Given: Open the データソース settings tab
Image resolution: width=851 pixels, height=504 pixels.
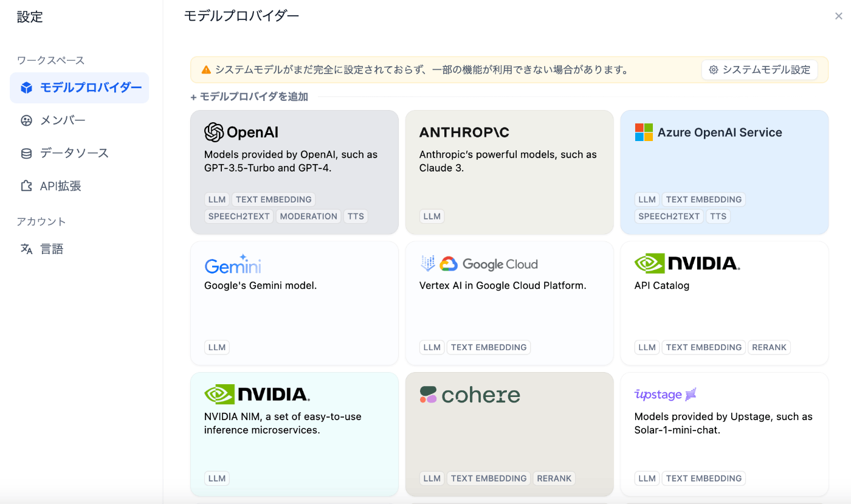Looking at the screenshot, I should (x=79, y=153).
